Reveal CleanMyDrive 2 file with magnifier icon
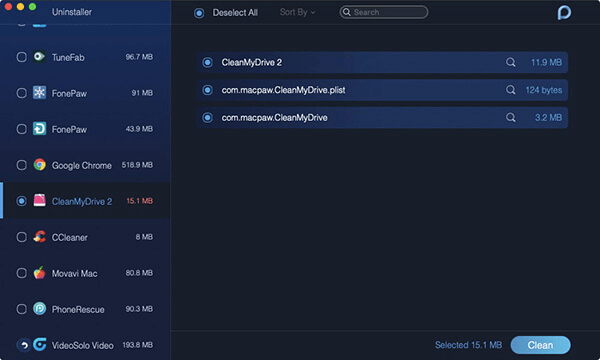600x360 pixels. click(510, 62)
